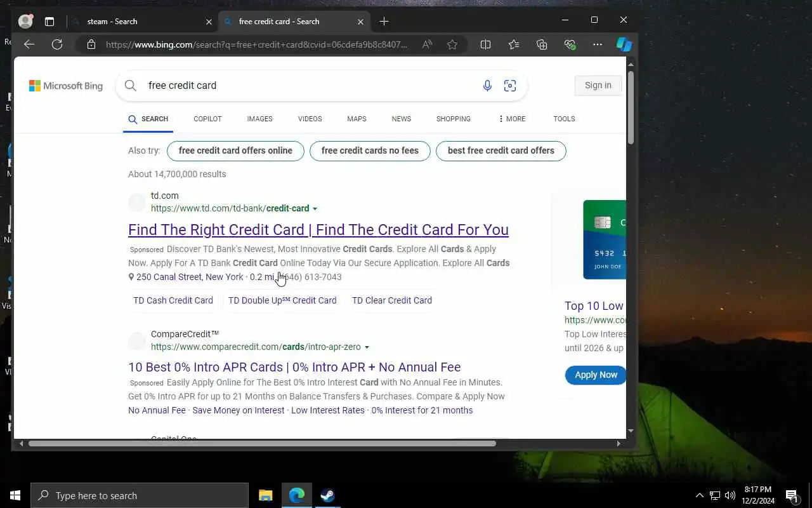Click the taskbar 'Type here to search' box

click(140, 495)
